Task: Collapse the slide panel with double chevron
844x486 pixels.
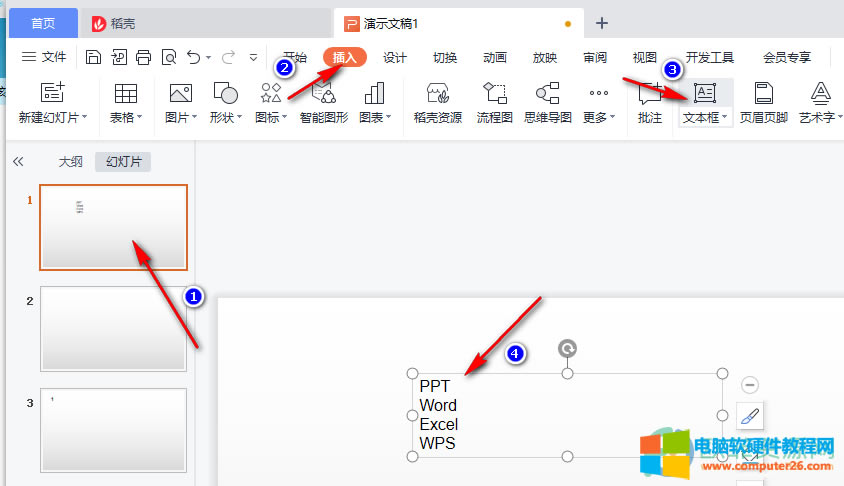Action: (x=18, y=162)
